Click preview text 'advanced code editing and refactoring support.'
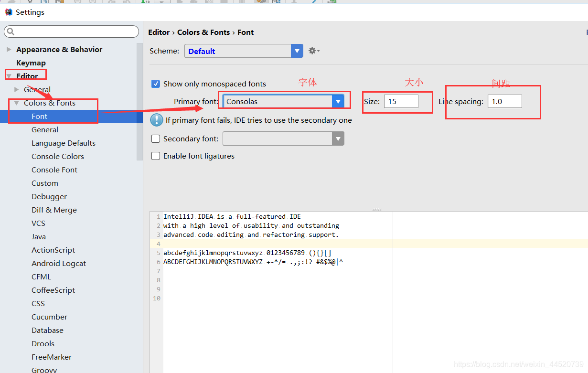Image resolution: width=588 pixels, height=373 pixels. tap(251, 234)
